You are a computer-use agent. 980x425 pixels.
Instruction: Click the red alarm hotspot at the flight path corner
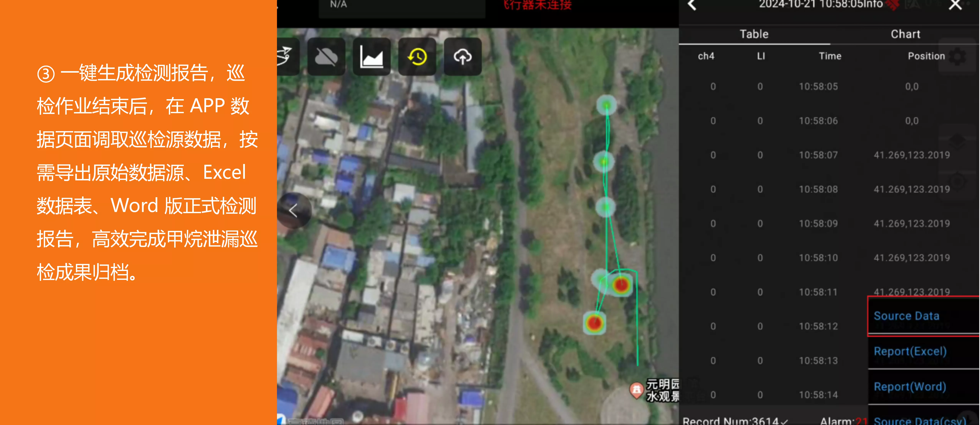pos(622,285)
